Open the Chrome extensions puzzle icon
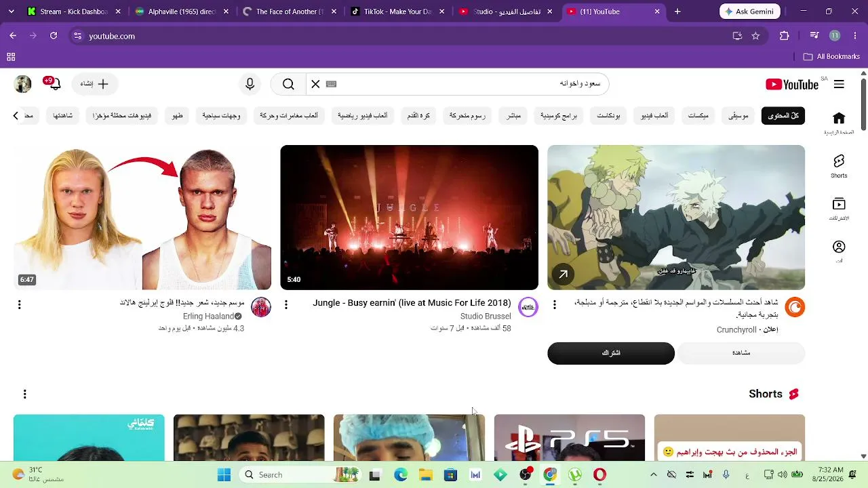868x488 pixels. [x=785, y=36]
